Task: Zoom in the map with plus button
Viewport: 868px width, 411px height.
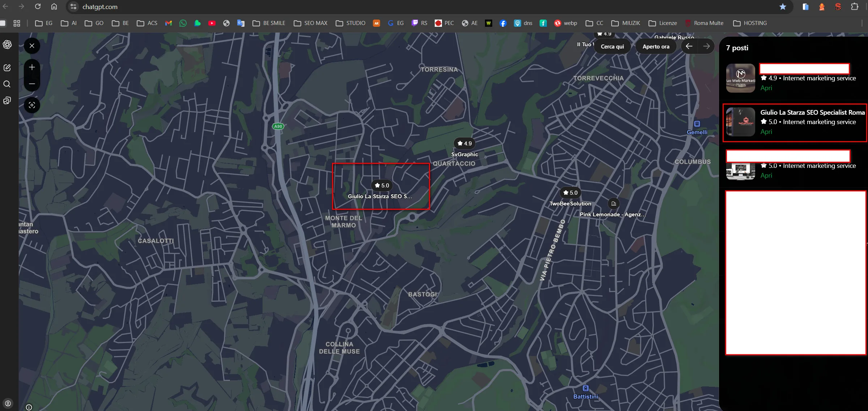Action: pyautogui.click(x=32, y=67)
